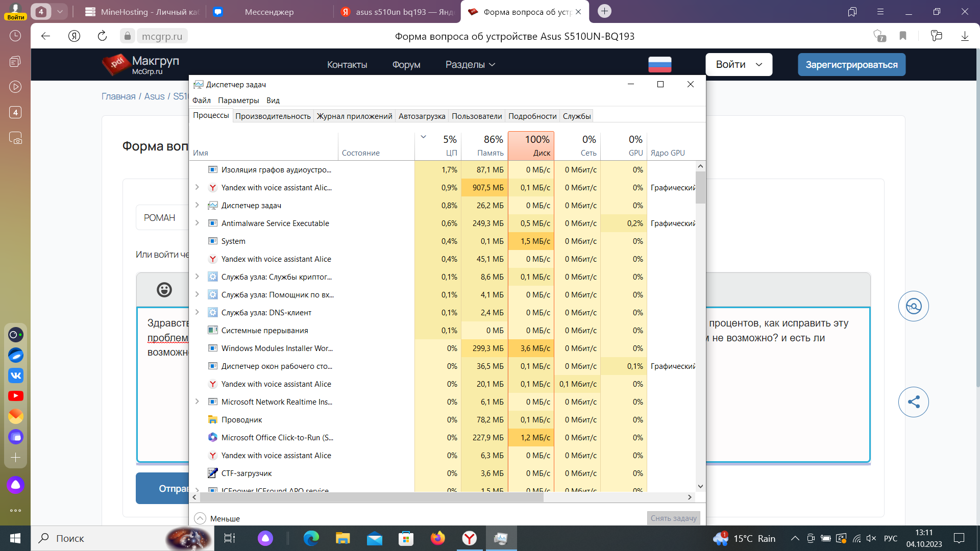Show hidden tray icons chevron

[x=795, y=538]
